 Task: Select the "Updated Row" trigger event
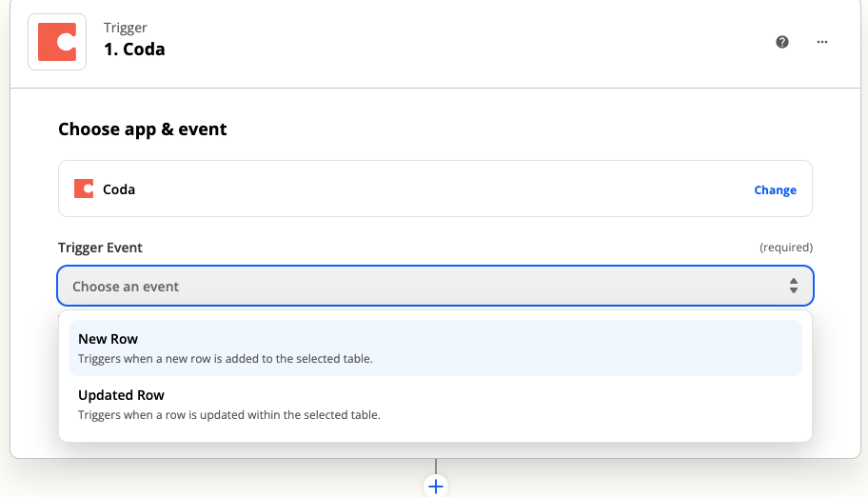(x=121, y=395)
